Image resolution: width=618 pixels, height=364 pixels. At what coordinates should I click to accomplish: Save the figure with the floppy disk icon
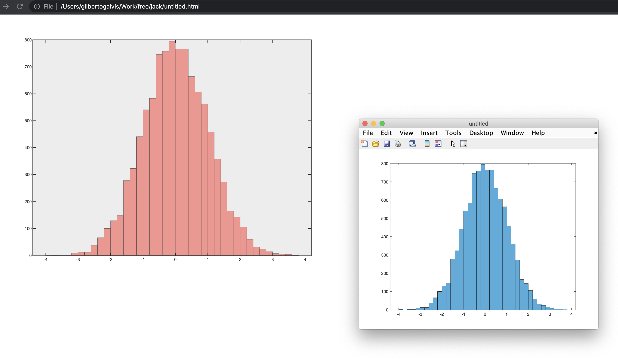(x=387, y=144)
